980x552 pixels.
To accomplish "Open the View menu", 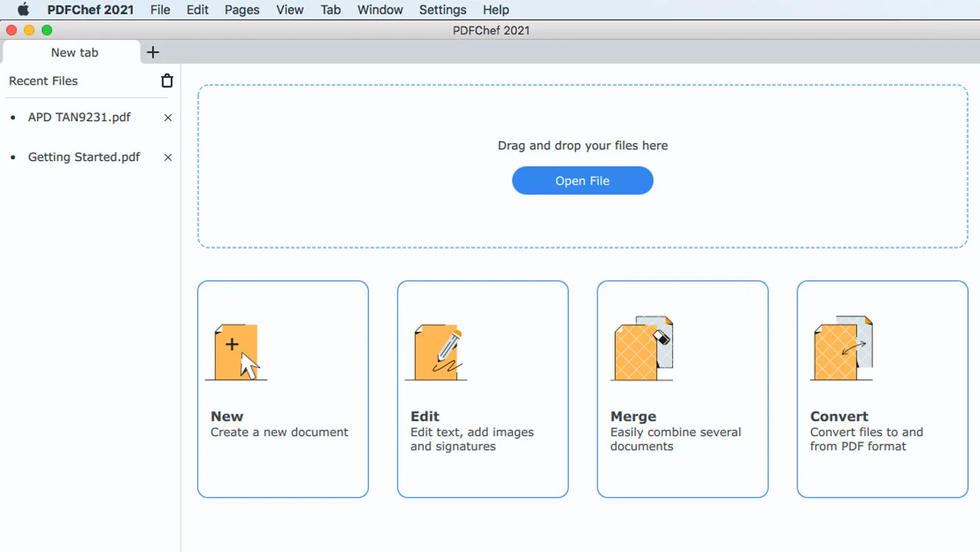I will pos(290,10).
